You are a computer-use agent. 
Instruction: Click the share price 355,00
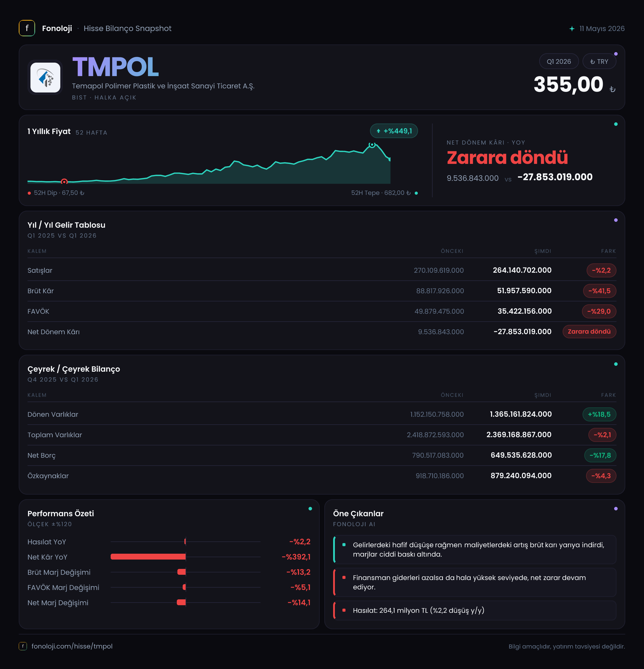pos(568,84)
